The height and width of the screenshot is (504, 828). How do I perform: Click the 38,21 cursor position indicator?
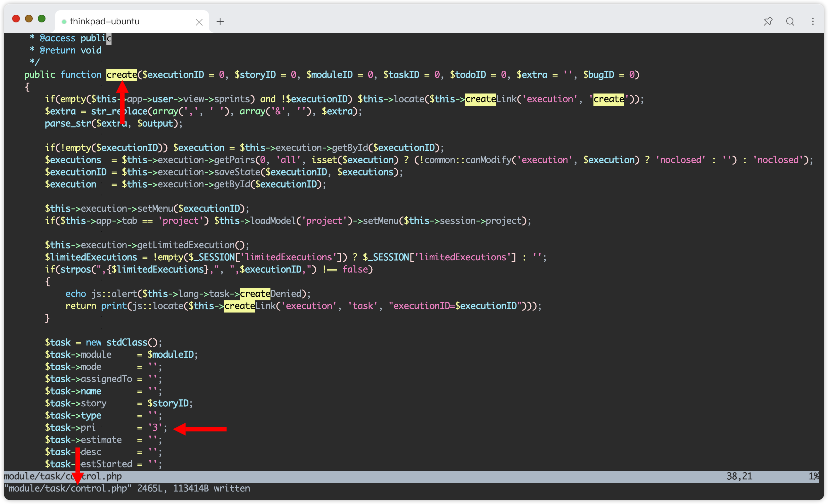point(739,476)
